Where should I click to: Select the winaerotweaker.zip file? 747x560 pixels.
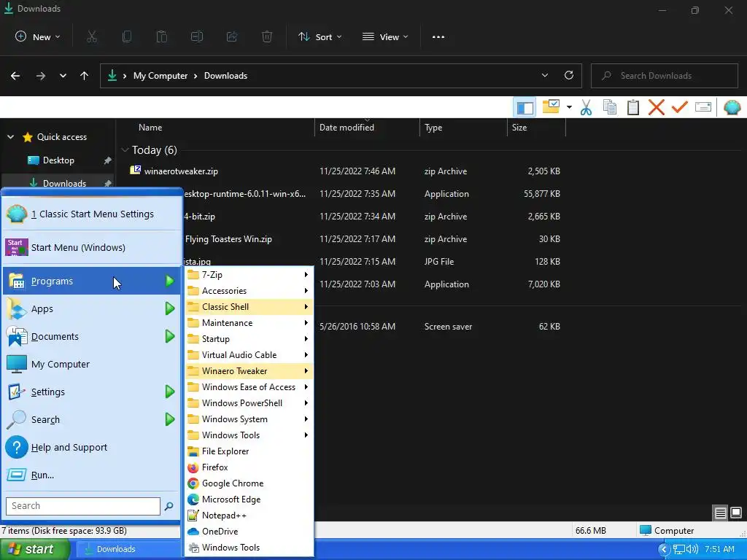click(181, 171)
